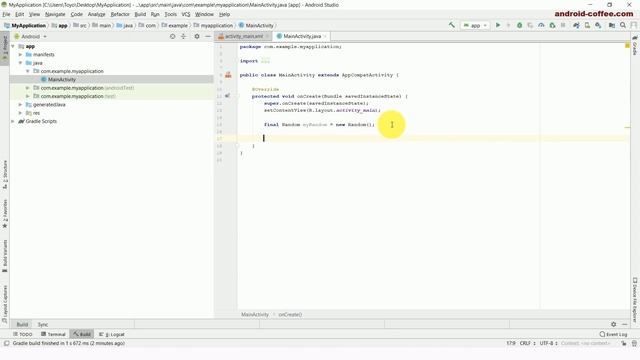The height and width of the screenshot is (360, 640).
Task: Click the Make Project hammer icon
Action: click(451, 25)
